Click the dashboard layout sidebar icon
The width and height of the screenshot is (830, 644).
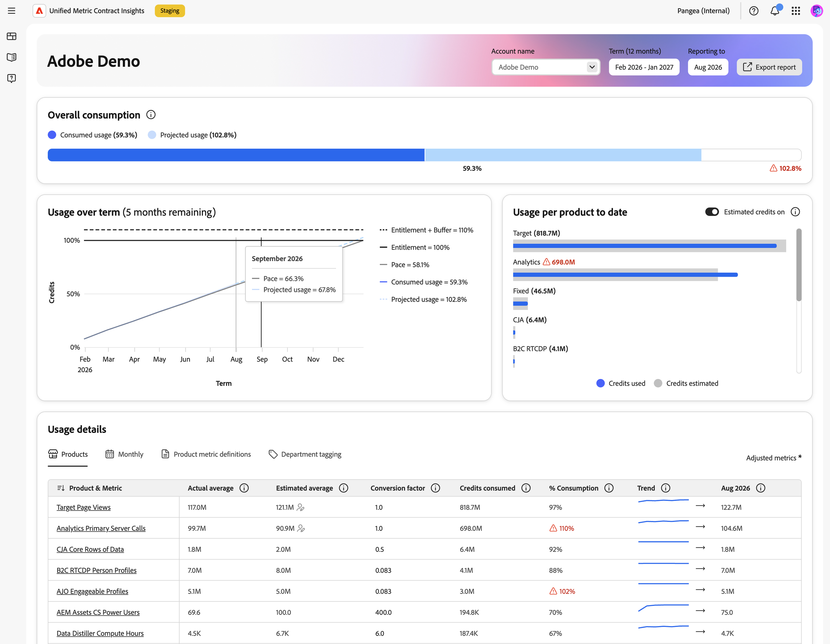(11, 36)
